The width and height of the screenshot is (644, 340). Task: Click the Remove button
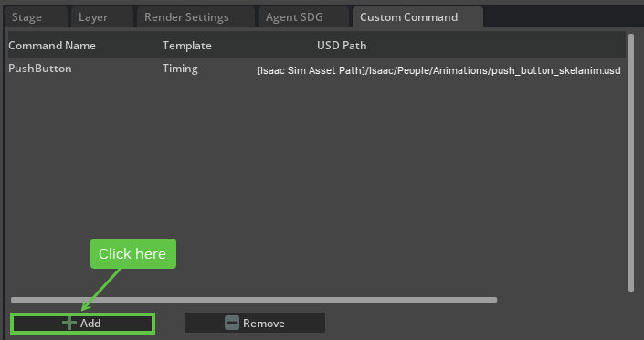255,324
